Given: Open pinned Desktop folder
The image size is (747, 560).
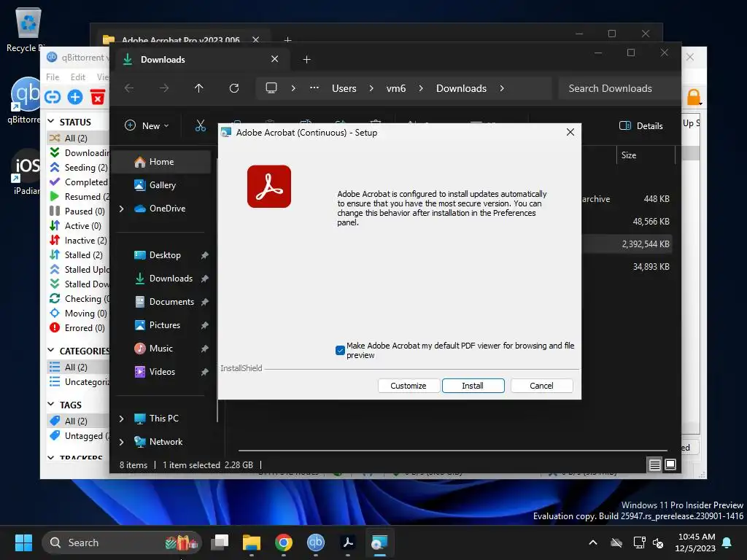Looking at the screenshot, I should (x=163, y=255).
